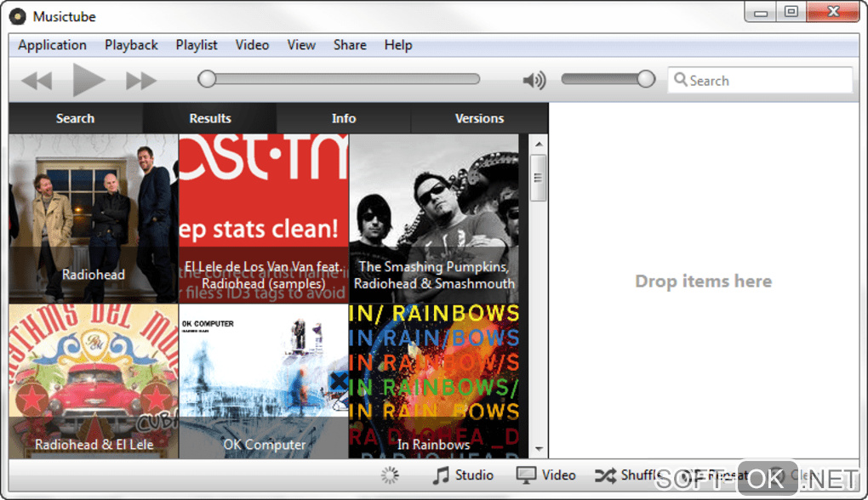Click the music note Studio icon
Image resolution: width=868 pixels, height=500 pixels.
pyautogui.click(x=441, y=475)
